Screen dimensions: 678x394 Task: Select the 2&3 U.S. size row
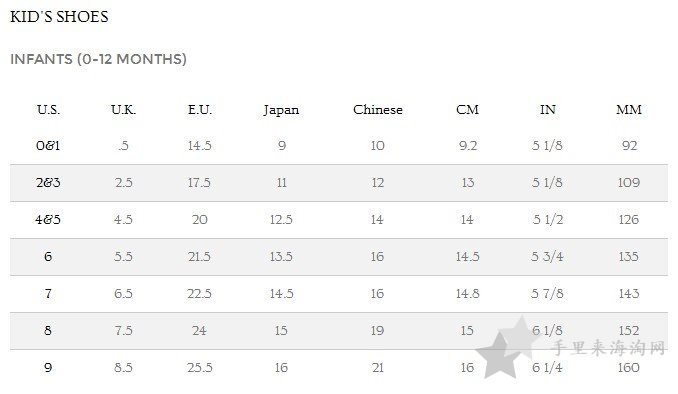(339, 183)
